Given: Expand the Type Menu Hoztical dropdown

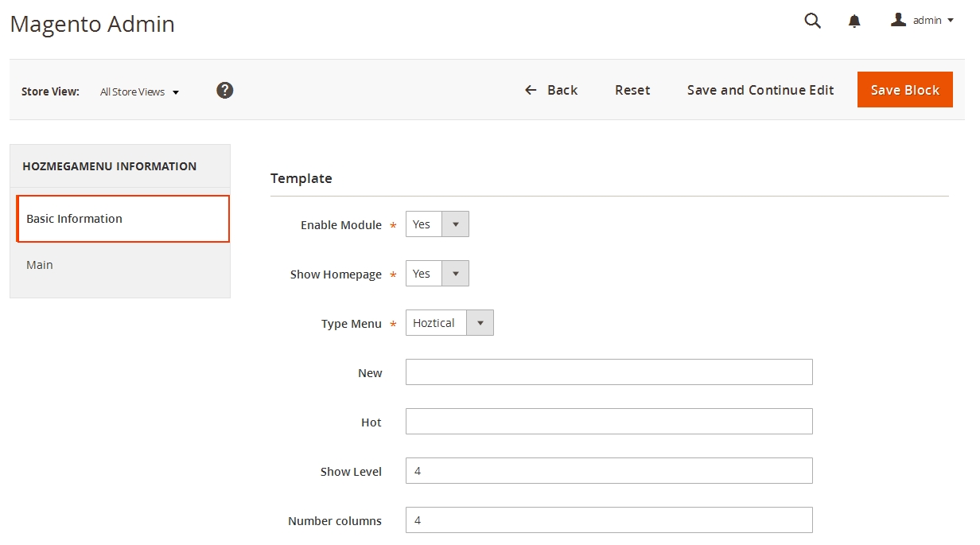Looking at the screenshot, I should pos(449,323).
